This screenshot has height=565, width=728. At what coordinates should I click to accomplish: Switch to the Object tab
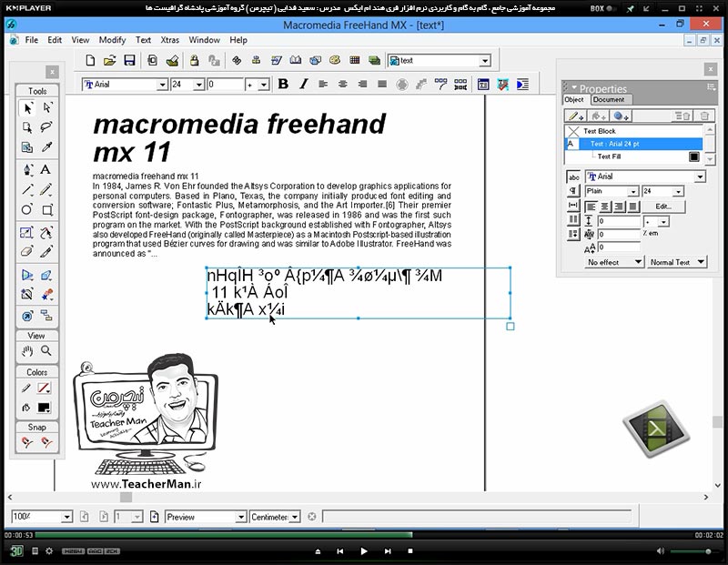[574, 99]
